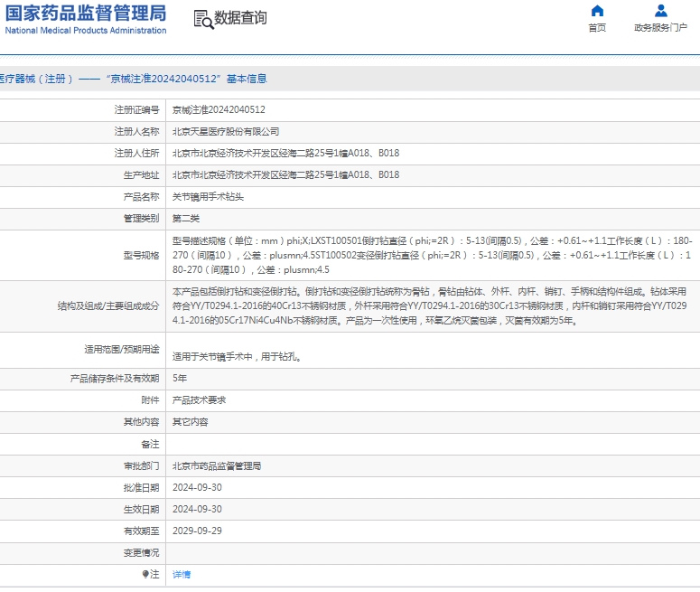Image resolution: width=700 pixels, height=592 pixels.
Task: Click the 变更情况 row label
Action: (141, 553)
